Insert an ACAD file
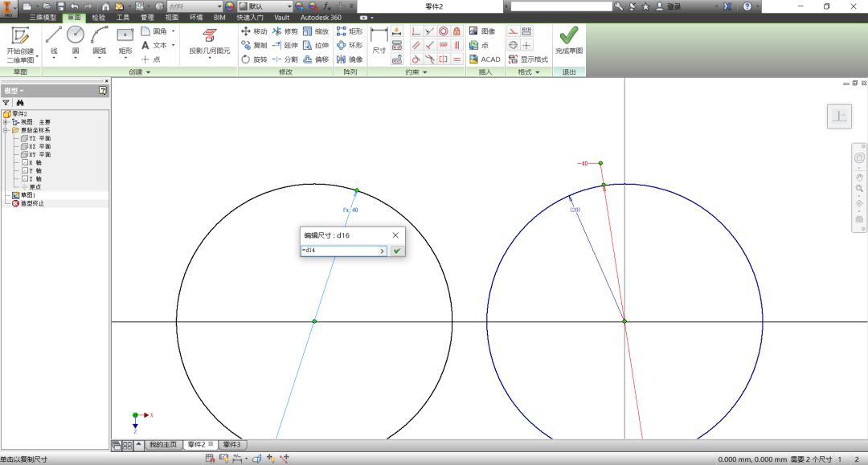The width and height of the screenshot is (868, 465). click(x=485, y=59)
